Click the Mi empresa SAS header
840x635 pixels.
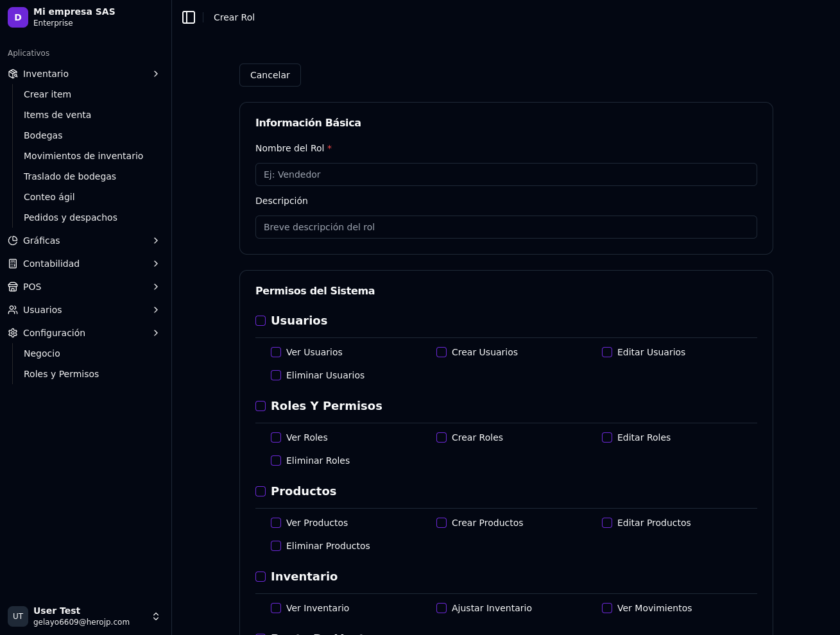(x=74, y=12)
